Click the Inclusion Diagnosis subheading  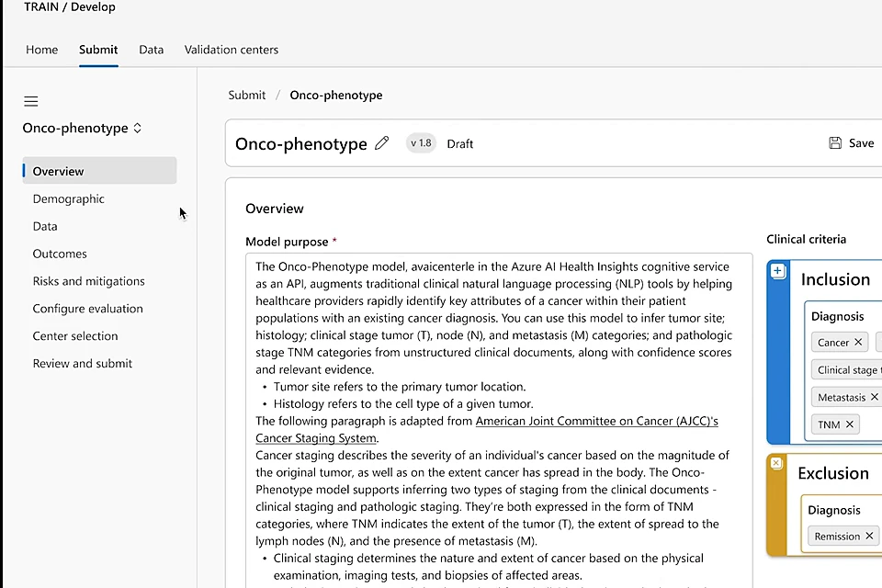pyautogui.click(x=837, y=316)
